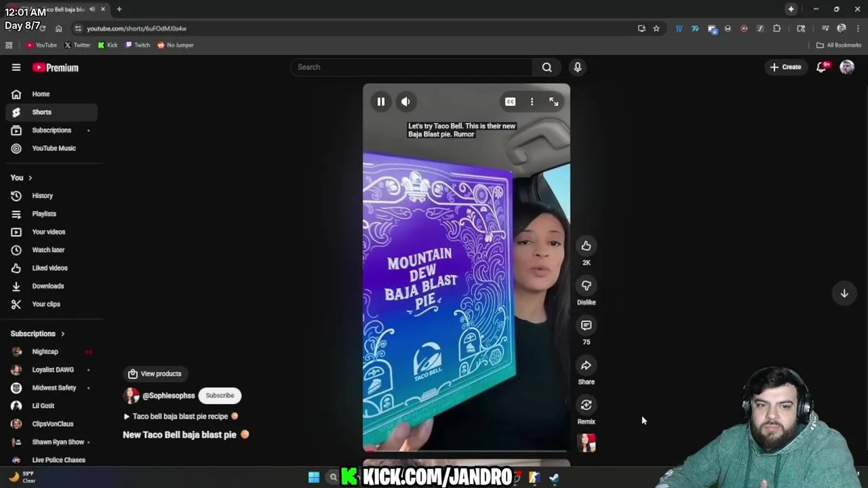The image size is (868, 488).
Task: Expand the Subscriptions section header
Action: click(x=38, y=333)
